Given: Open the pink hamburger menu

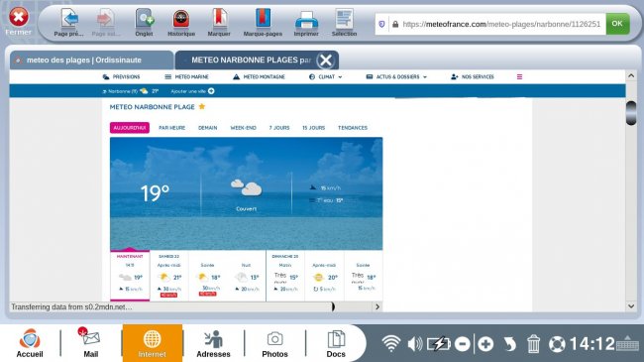Looking at the screenshot, I should pyautogui.click(x=519, y=77).
